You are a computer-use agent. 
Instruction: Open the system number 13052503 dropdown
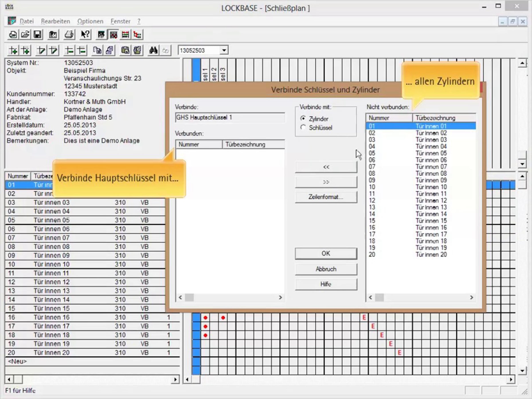pos(224,51)
